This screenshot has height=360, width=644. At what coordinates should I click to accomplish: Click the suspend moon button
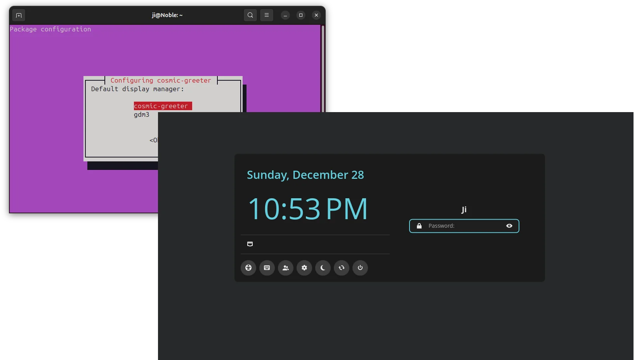pos(323,268)
